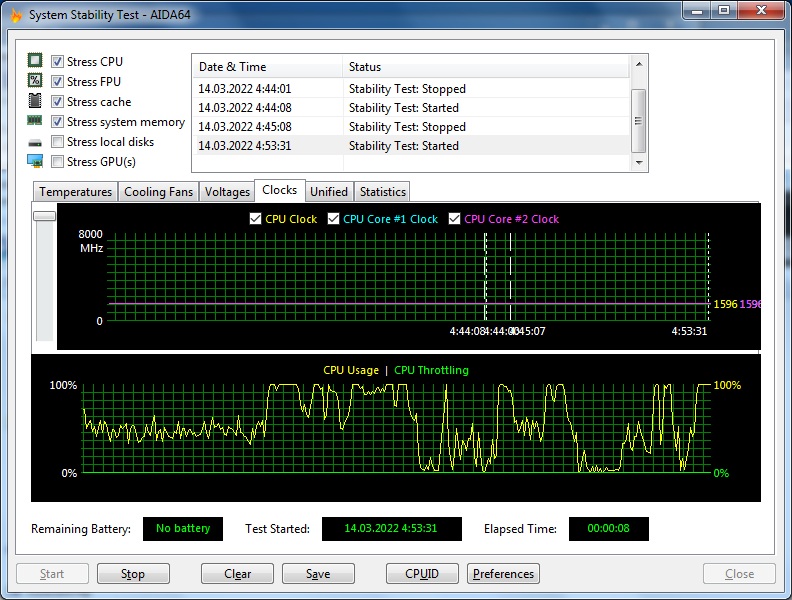This screenshot has height=600, width=792.
Task: Click the percent icon beside Stress FPU
Action: pyautogui.click(x=35, y=80)
